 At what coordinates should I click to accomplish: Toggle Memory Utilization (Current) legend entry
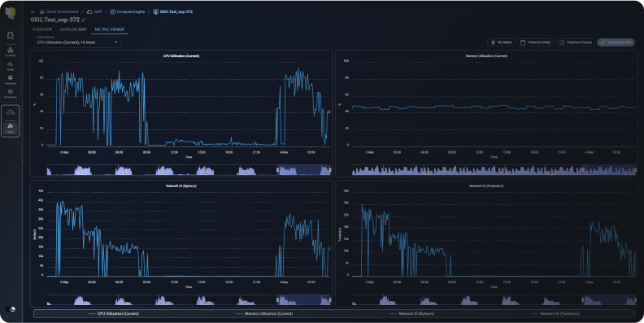[264, 313]
